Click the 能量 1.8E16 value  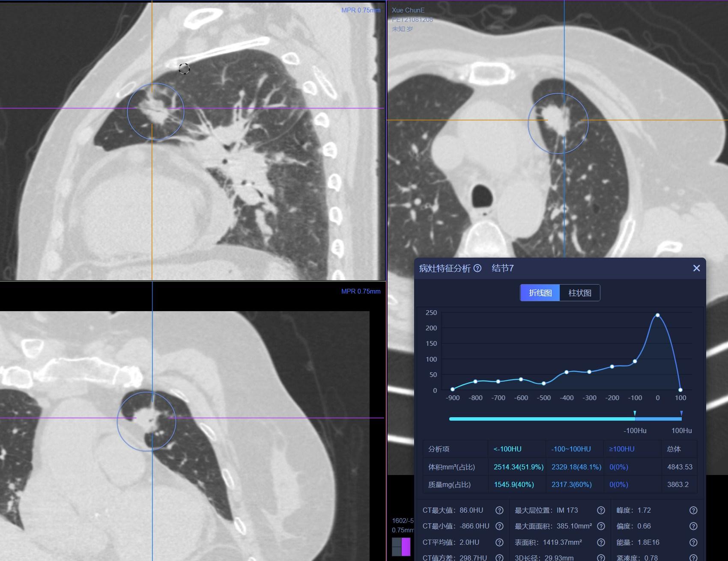click(648, 542)
